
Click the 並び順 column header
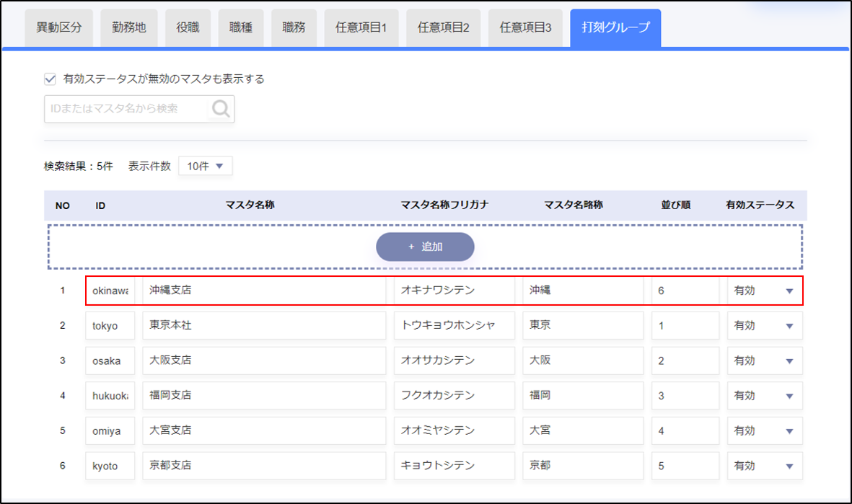point(676,205)
